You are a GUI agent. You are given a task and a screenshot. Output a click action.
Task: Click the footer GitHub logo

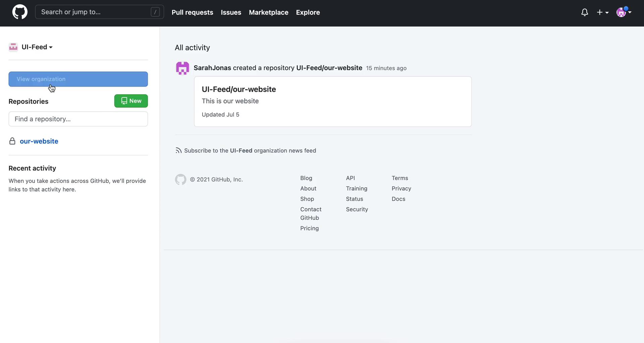[x=180, y=180]
